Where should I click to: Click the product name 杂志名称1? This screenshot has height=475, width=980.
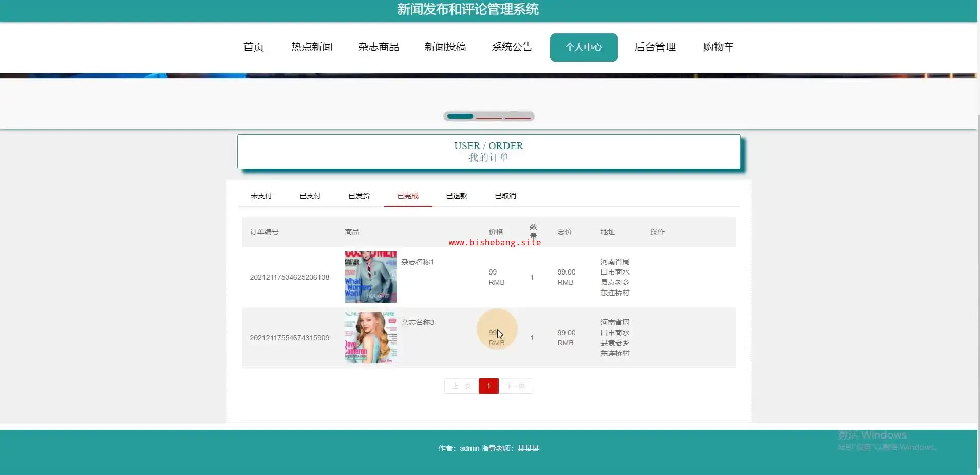point(418,262)
